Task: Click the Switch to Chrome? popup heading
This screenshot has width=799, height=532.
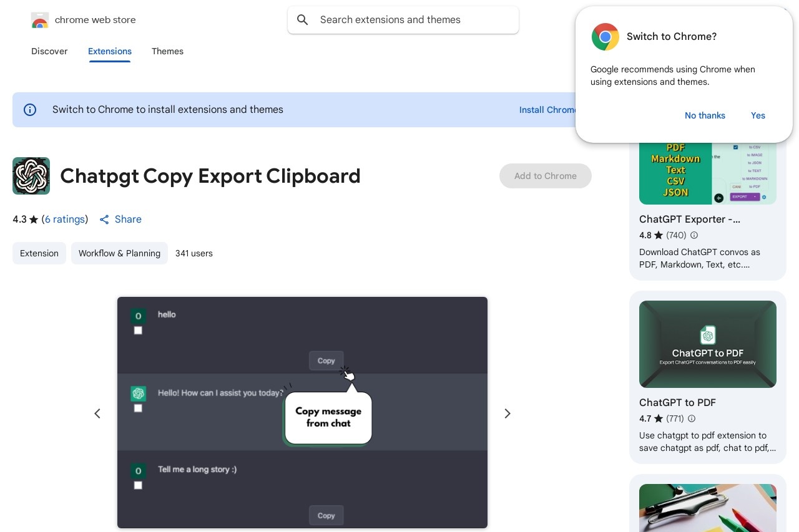Action: point(672,37)
